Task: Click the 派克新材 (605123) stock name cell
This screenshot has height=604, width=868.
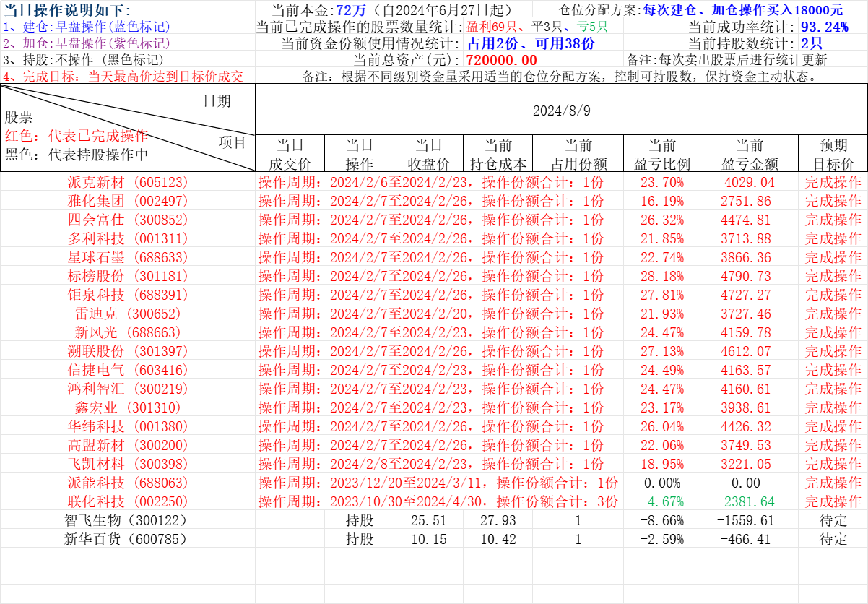Action: (127, 182)
